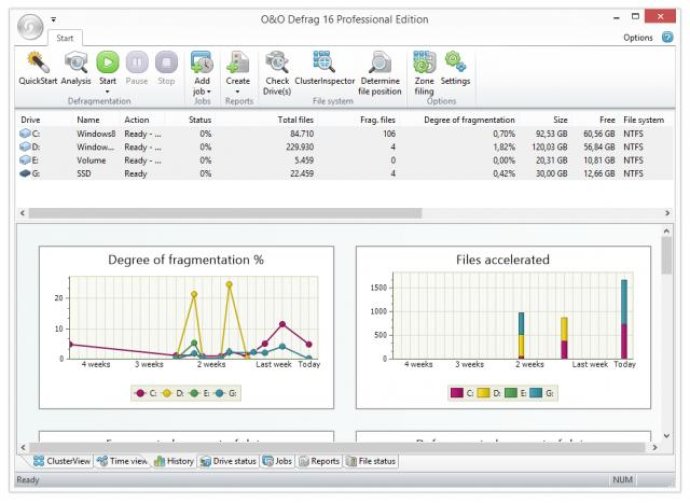Select drive D: icon in list
Screen dimensions: 690x503
click(x=25, y=147)
